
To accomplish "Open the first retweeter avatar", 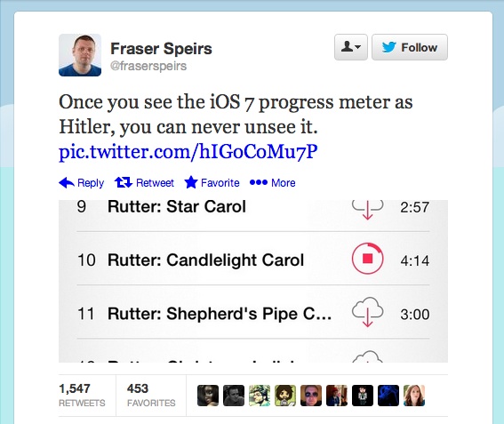I will point(208,396).
